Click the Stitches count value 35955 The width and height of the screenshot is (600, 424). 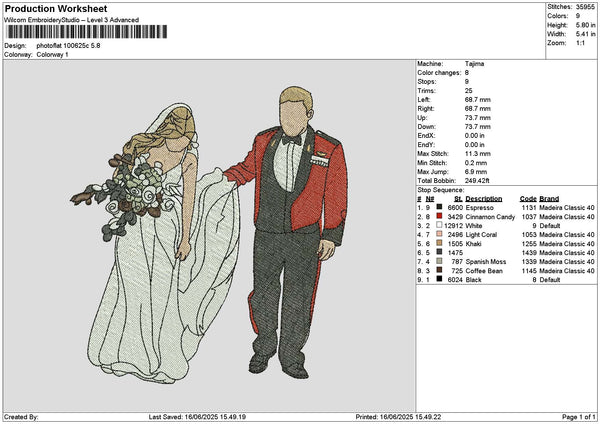click(x=588, y=5)
